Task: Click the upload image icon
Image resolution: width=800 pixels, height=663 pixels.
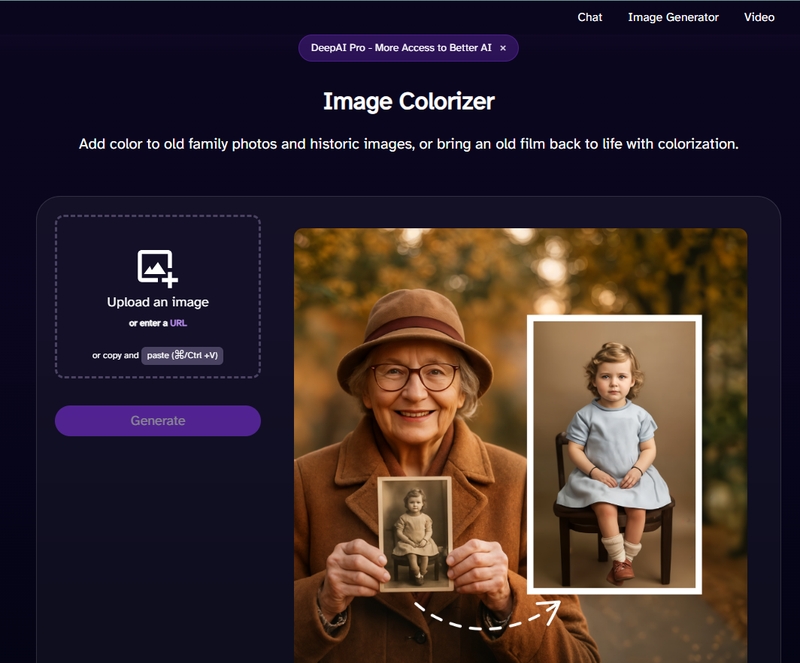Action: coord(157,268)
